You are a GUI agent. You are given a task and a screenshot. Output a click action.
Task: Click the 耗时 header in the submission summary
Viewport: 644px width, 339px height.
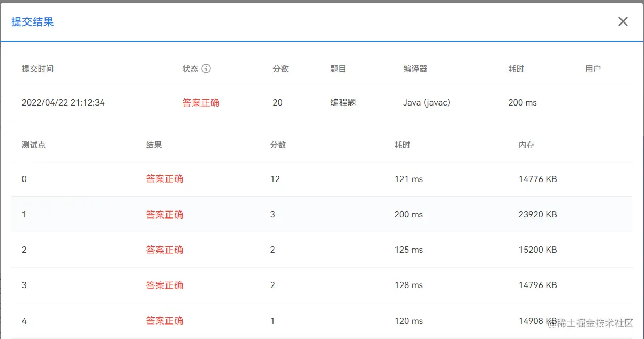[x=516, y=69]
